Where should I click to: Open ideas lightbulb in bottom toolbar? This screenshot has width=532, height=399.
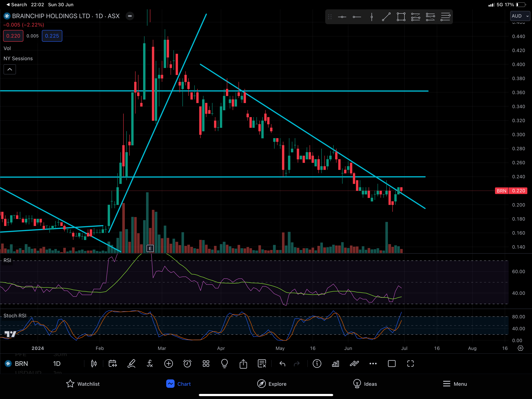tap(224, 363)
